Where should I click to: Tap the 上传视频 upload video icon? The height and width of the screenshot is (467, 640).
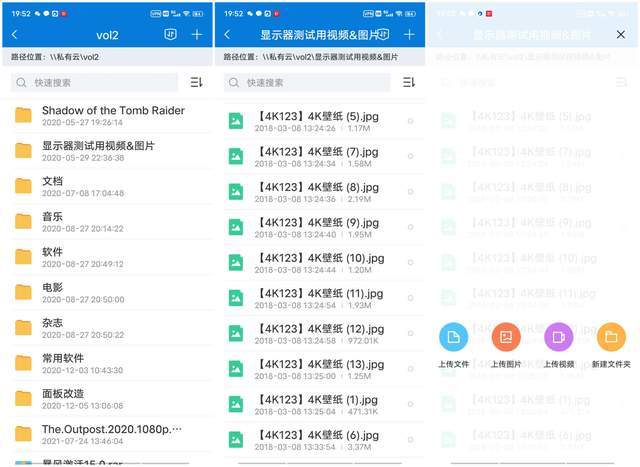tap(558, 338)
